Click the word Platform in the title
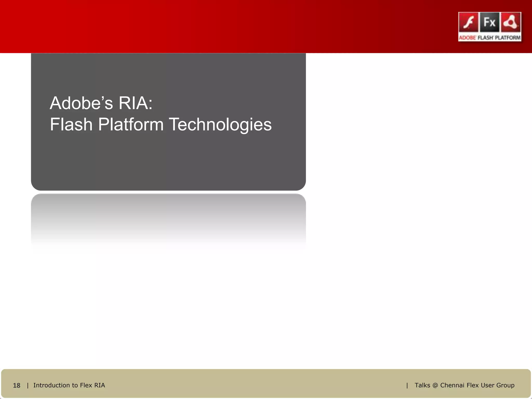 [131, 124]
